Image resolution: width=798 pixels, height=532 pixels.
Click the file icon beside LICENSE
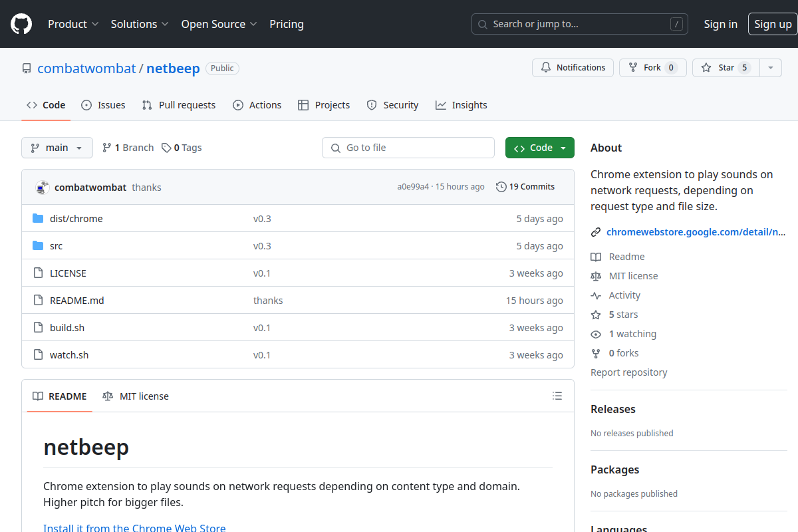(x=38, y=273)
